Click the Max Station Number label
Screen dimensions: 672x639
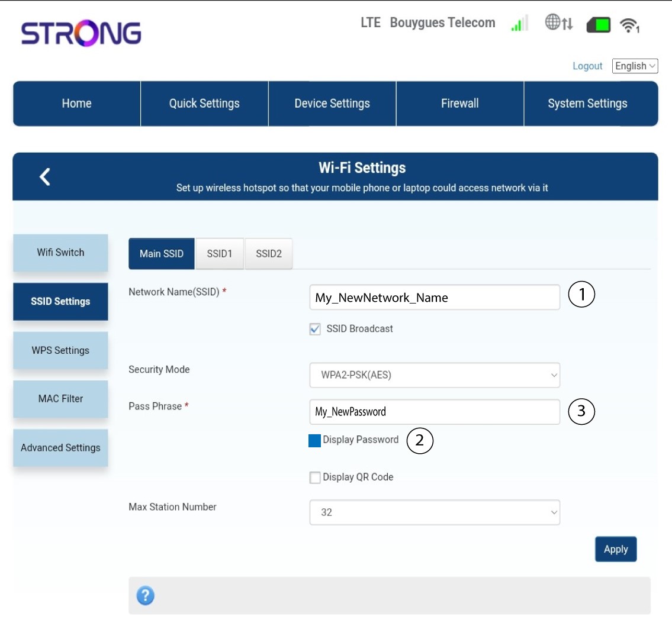[172, 506]
